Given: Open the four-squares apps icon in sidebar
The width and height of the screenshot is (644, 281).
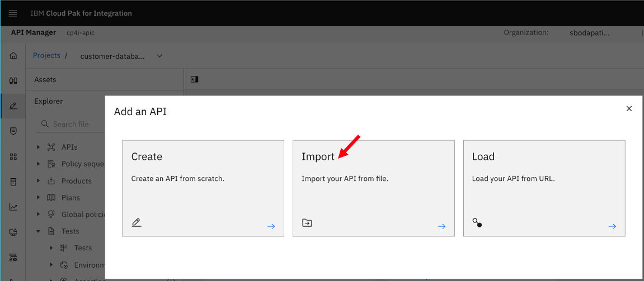Looking at the screenshot, I should tap(13, 157).
